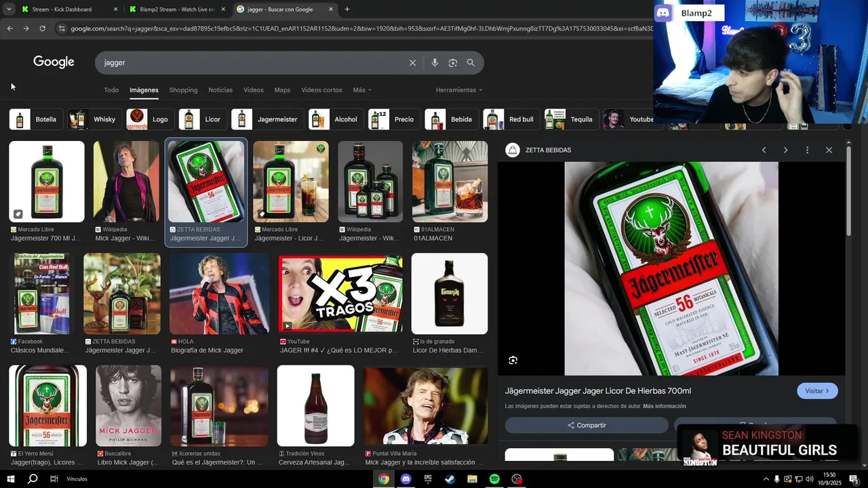The image size is (868, 488).
Task: Open Cerveza Artesanal Tradición Vinos thumbnail
Action: pos(316,406)
